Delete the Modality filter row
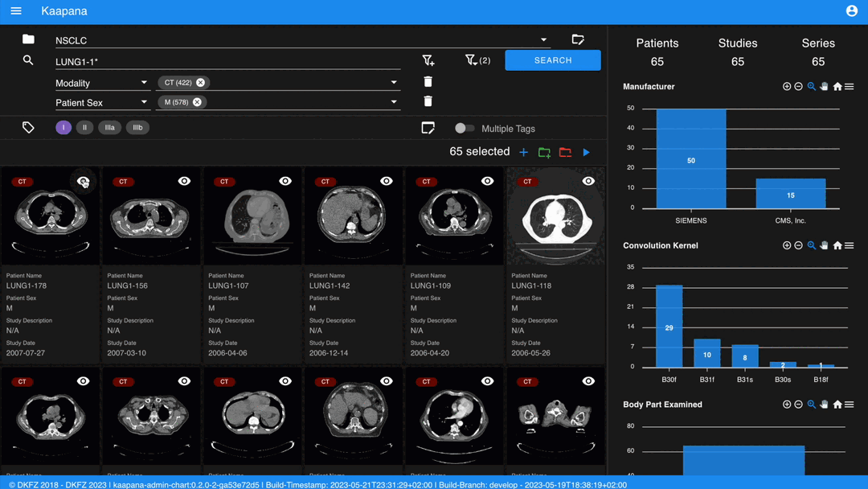This screenshot has width=868, height=489. click(428, 82)
